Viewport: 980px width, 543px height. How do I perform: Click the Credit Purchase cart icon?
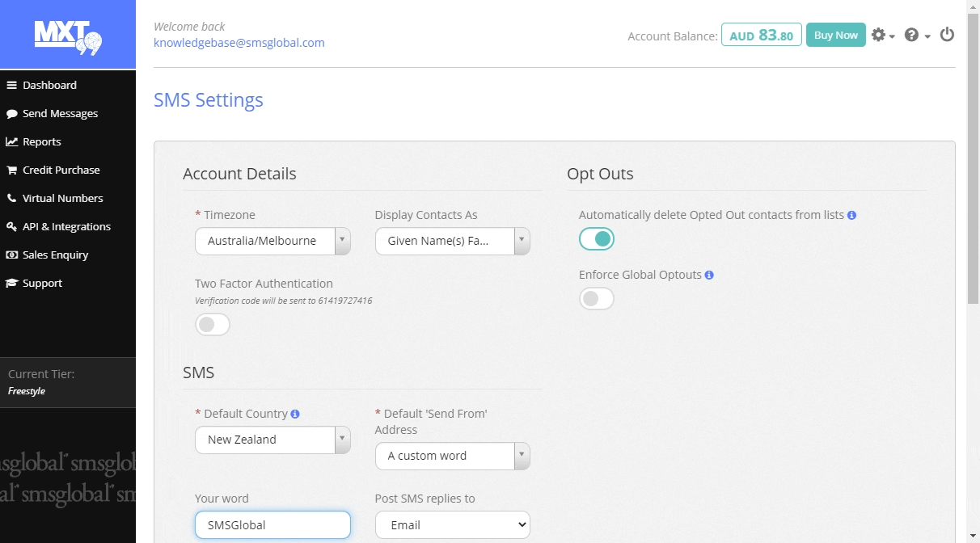tap(12, 170)
